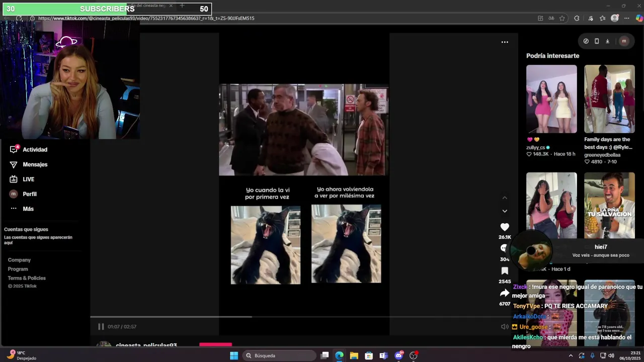Open Microsoft Teams from the taskbar
The width and height of the screenshot is (644, 362).
point(384,355)
